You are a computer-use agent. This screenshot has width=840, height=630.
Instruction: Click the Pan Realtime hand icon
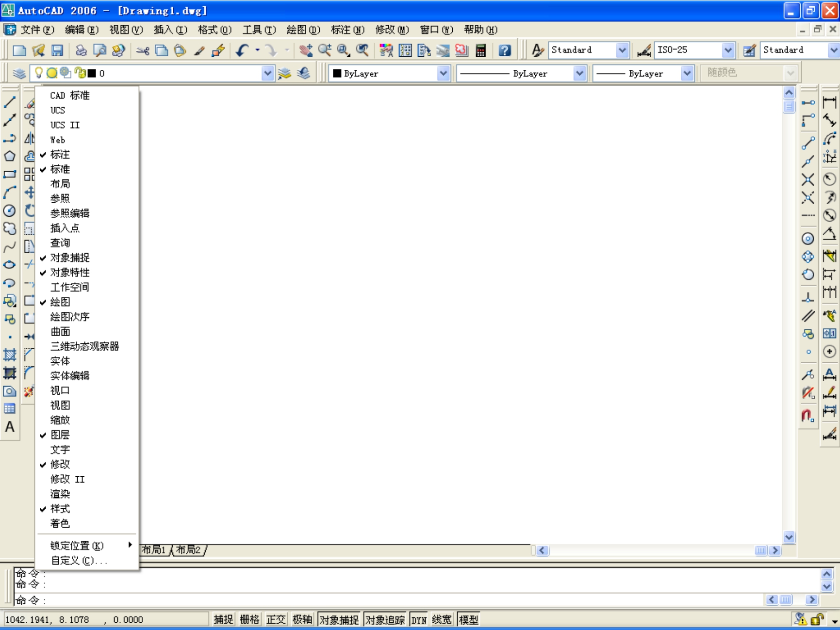pyautogui.click(x=306, y=50)
